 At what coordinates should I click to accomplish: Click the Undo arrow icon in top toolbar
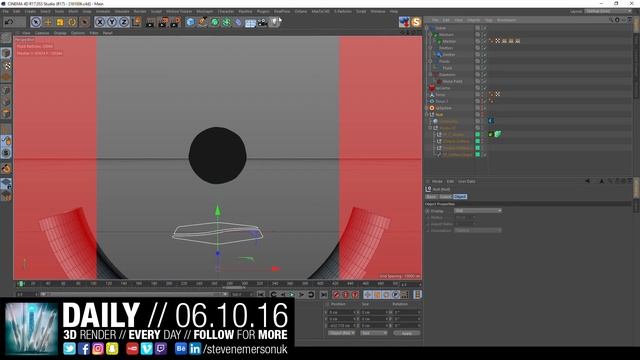click(x=9, y=22)
